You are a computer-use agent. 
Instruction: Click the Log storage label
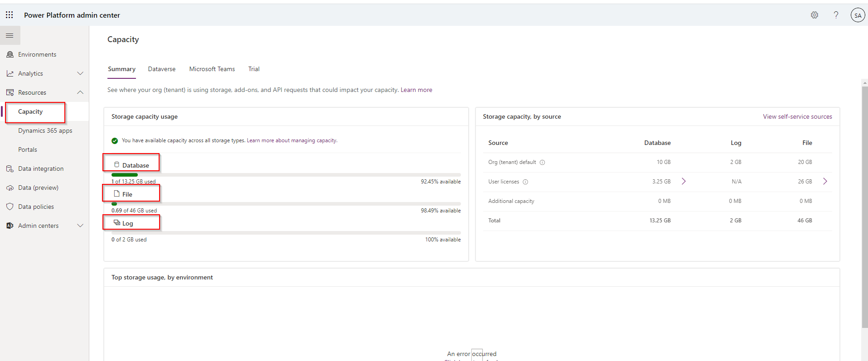point(128,223)
